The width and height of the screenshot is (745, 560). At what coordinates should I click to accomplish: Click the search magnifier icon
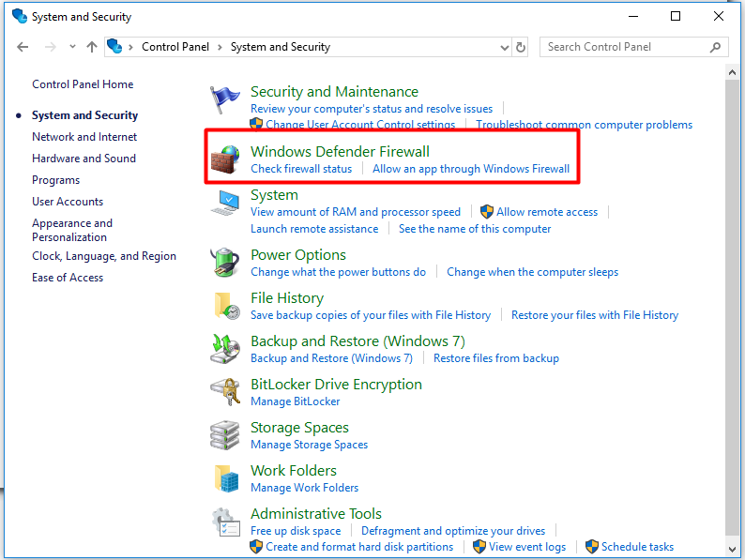pyautogui.click(x=716, y=47)
